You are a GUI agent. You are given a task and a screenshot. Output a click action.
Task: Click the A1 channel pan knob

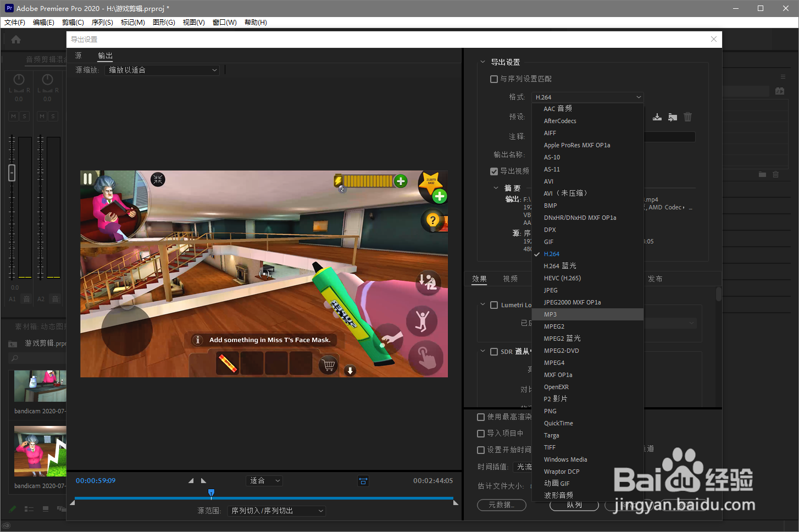tap(19, 80)
